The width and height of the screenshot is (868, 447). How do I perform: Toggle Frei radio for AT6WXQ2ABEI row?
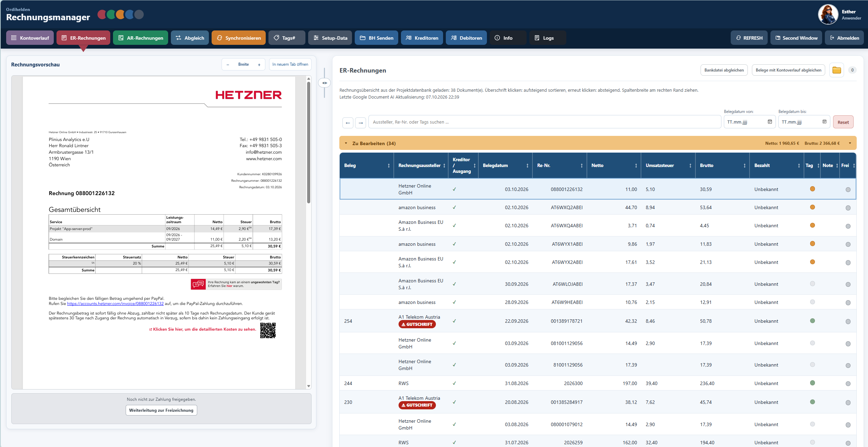[x=848, y=208]
